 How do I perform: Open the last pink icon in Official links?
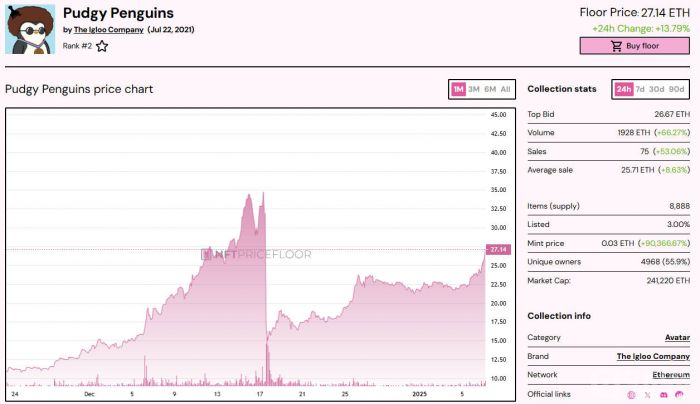click(679, 395)
